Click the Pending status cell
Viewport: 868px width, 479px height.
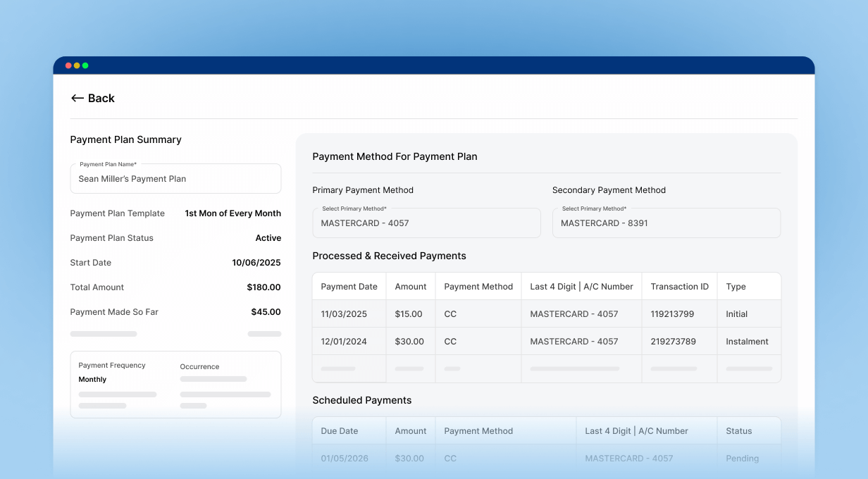[742, 459]
